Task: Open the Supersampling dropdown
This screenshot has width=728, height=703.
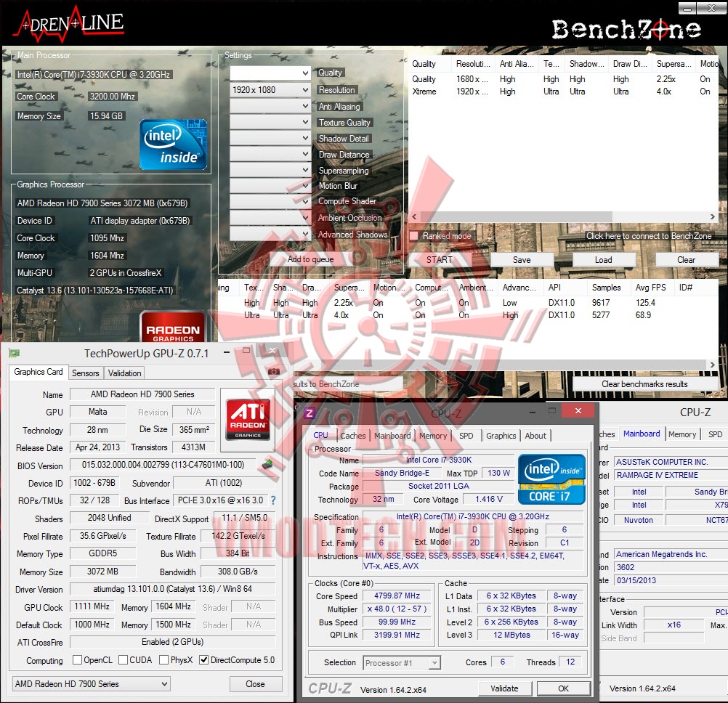Action: point(270,169)
